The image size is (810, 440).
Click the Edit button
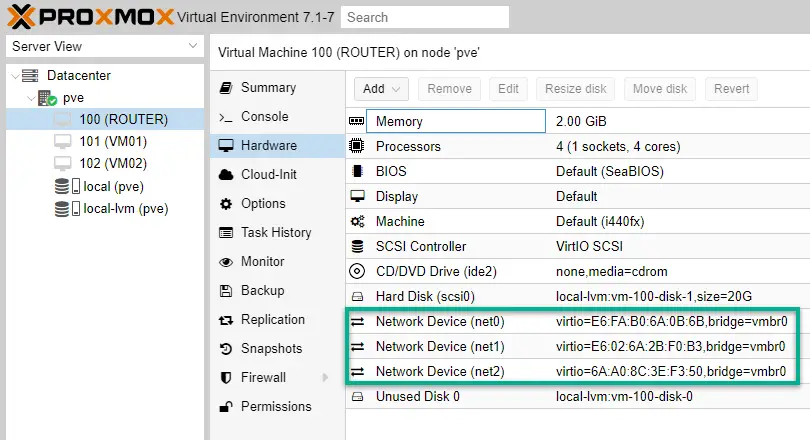pos(508,89)
